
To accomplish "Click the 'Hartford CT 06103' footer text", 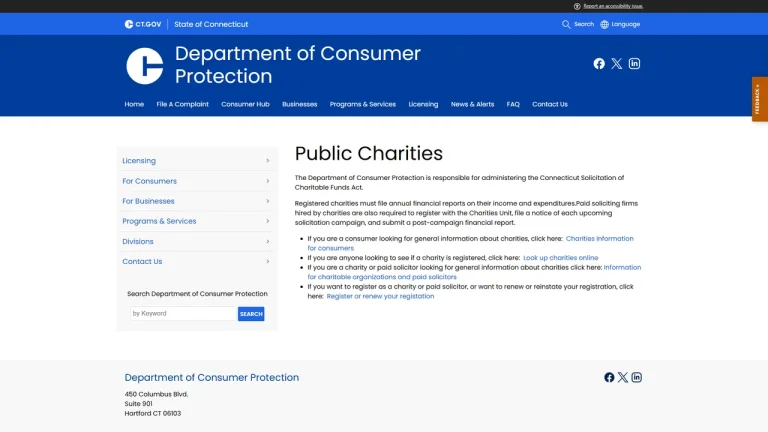I will coord(153,413).
